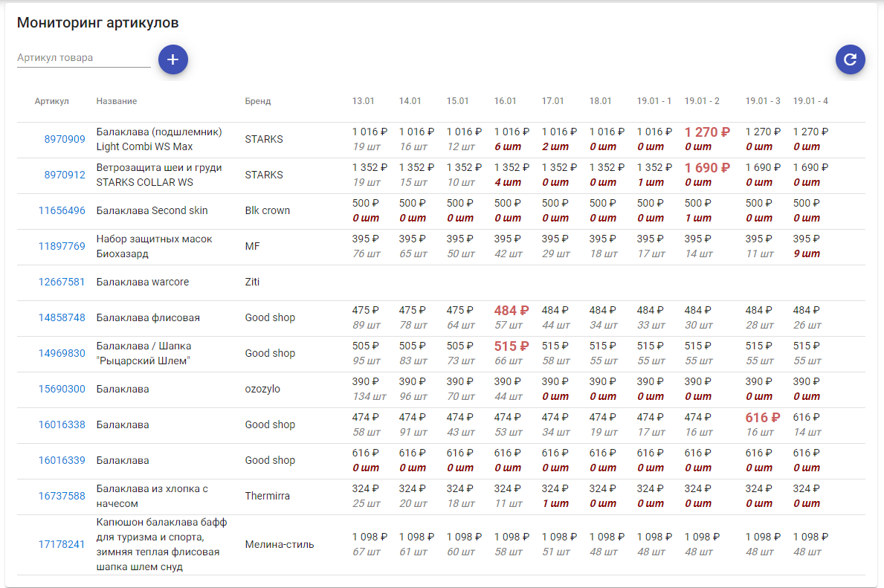The image size is (884, 588).
Task: Focus the 'Артикул товара' input field
Action: 83,58
